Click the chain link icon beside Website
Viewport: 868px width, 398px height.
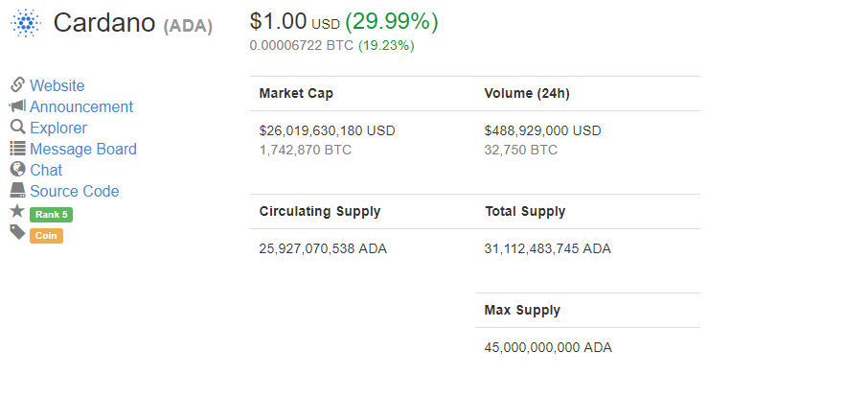pyautogui.click(x=17, y=84)
